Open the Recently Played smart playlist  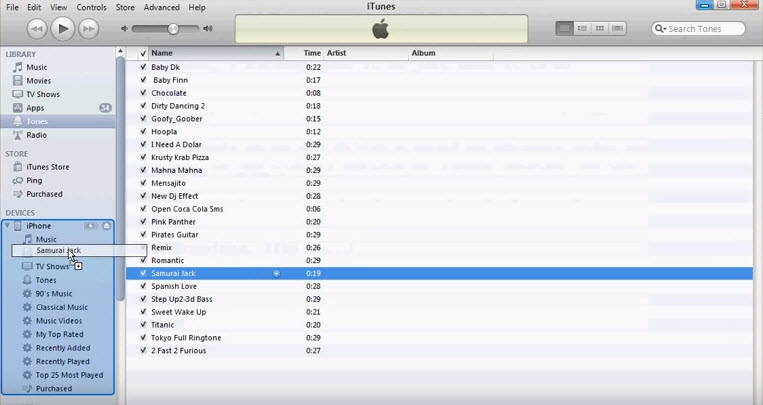tap(62, 362)
